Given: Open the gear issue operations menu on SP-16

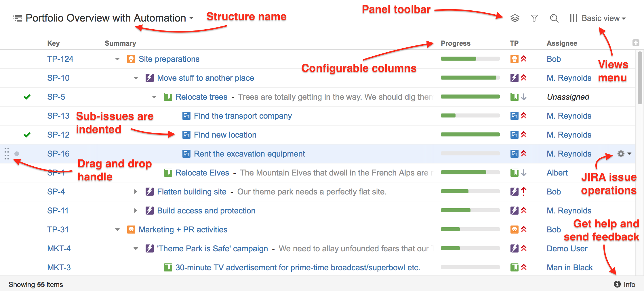Looking at the screenshot, I should [x=621, y=154].
